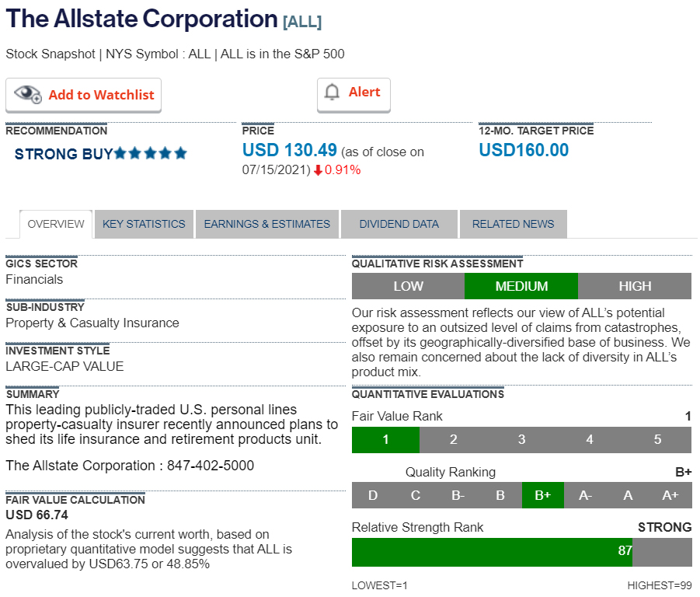Click the Relative Strength Rank bar
Viewport: 700px width, 597px height.
tap(492, 551)
